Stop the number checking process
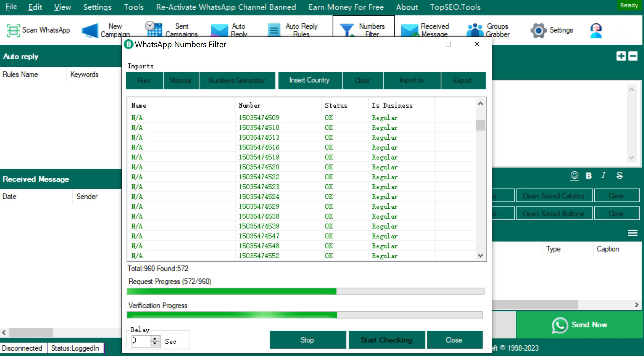This screenshot has height=356, width=644. point(308,340)
